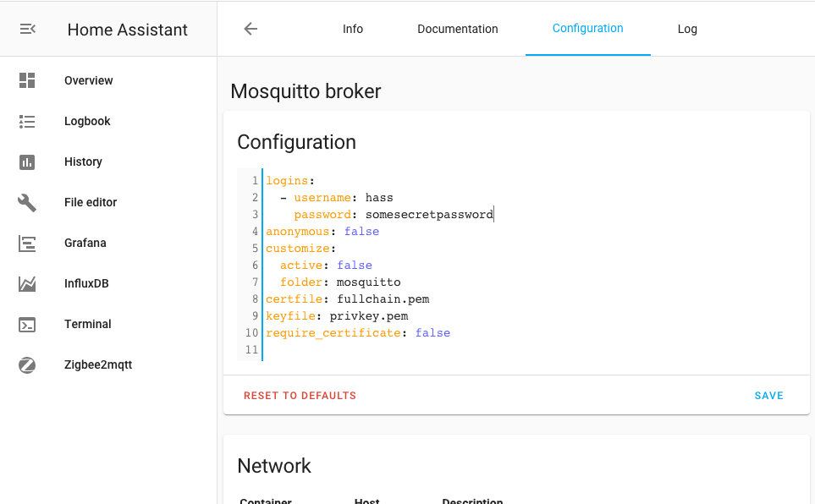Open the Overview sidebar item
Image resolution: width=815 pixels, height=504 pixels.
click(x=108, y=80)
